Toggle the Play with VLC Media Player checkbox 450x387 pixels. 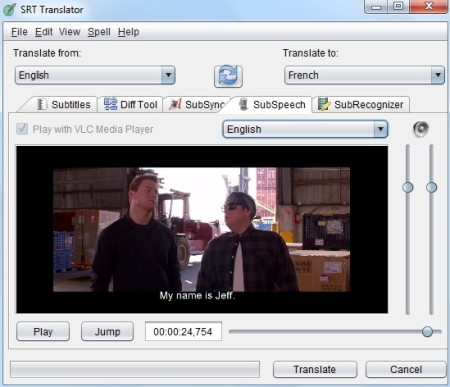(22, 129)
